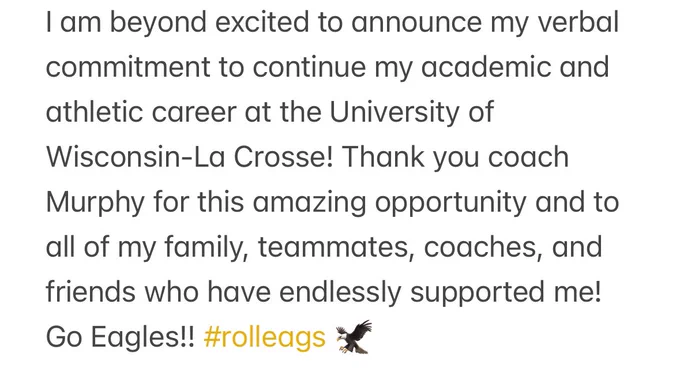Screen dimensions: 680x368
Task: Click the word "Murphy" in the post
Action: [x=95, y=203]
